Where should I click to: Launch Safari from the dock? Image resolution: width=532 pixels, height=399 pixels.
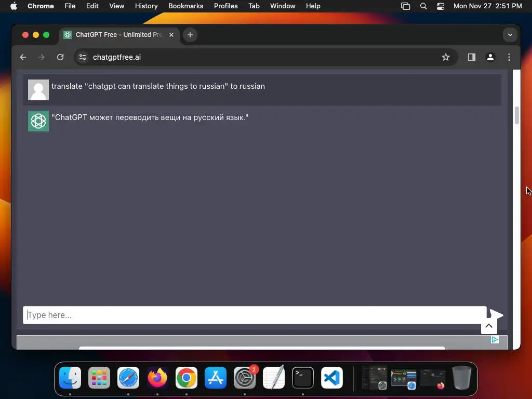tap(128, 378)
